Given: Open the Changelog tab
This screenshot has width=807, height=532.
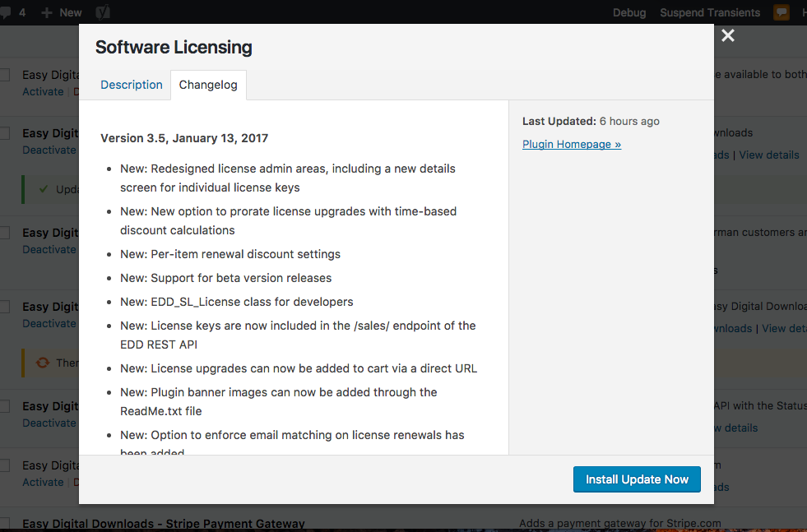Looking at the screenshot, I should pos(208,85).
